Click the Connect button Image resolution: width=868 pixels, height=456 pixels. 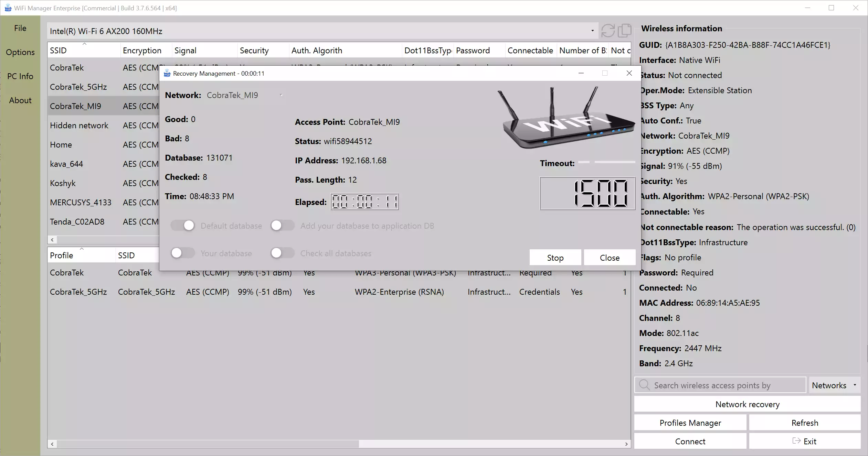click(690, 441)
